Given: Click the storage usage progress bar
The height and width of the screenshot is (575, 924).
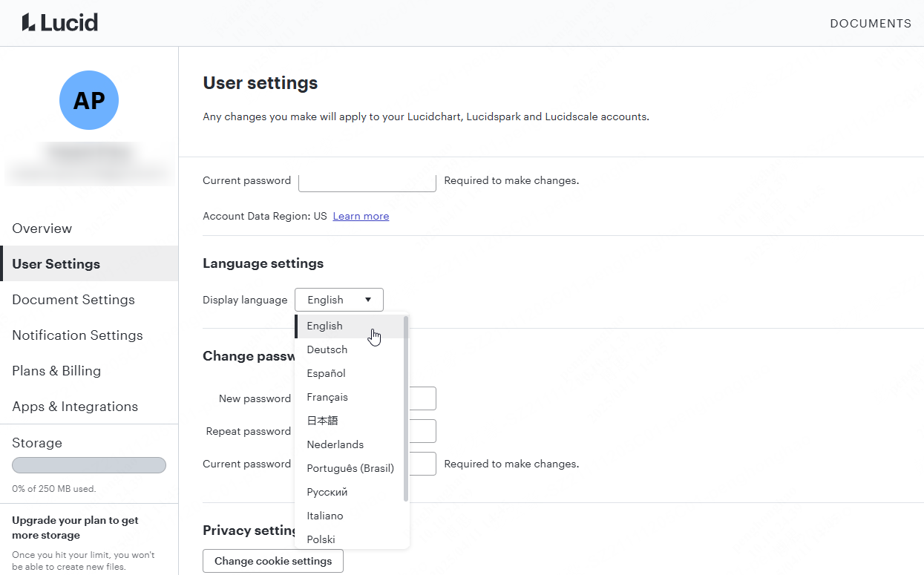Looking at the screenshot, I should point(88,464).
